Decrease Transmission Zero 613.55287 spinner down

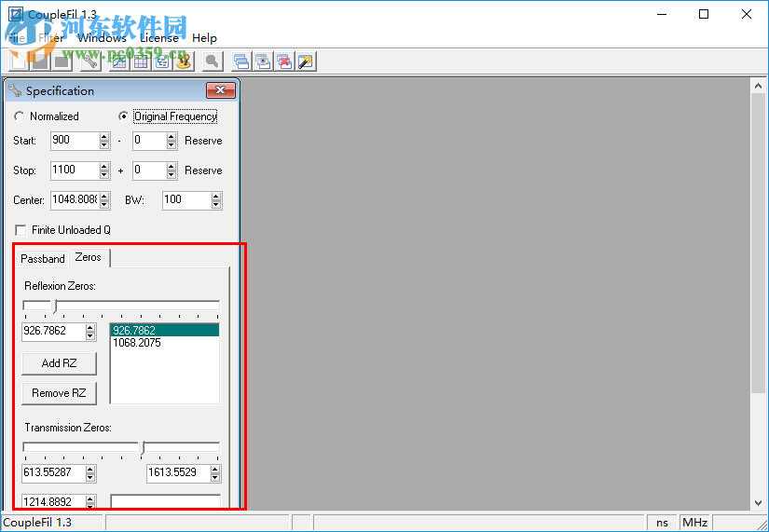tap(90, 478)
